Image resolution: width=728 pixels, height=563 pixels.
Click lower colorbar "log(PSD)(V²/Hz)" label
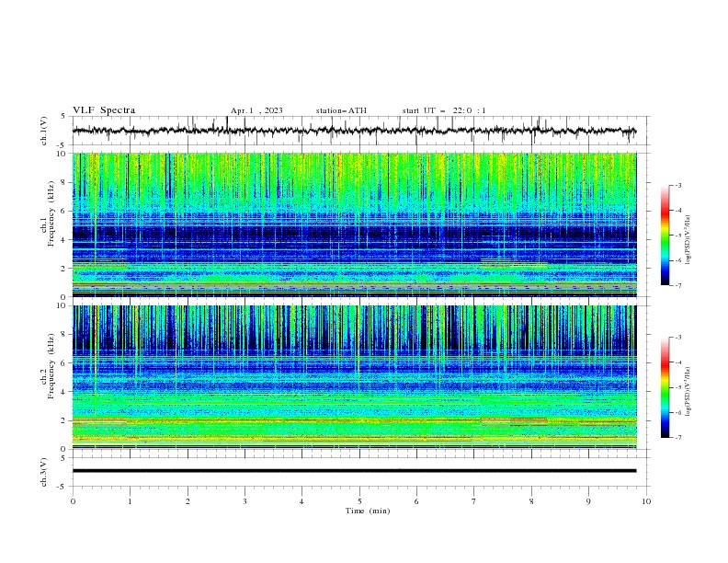[688, 392]
